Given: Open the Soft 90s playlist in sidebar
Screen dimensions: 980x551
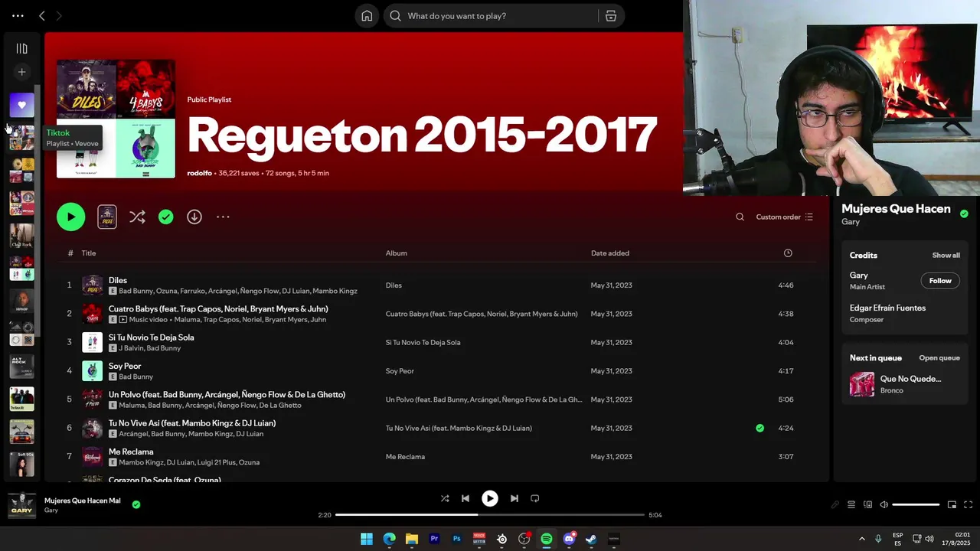Looking at the screenshot, I should pyautogui.click(x=21, y=464).
